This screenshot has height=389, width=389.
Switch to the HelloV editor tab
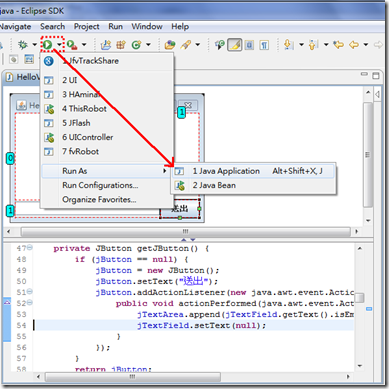(x=22, y=77)
